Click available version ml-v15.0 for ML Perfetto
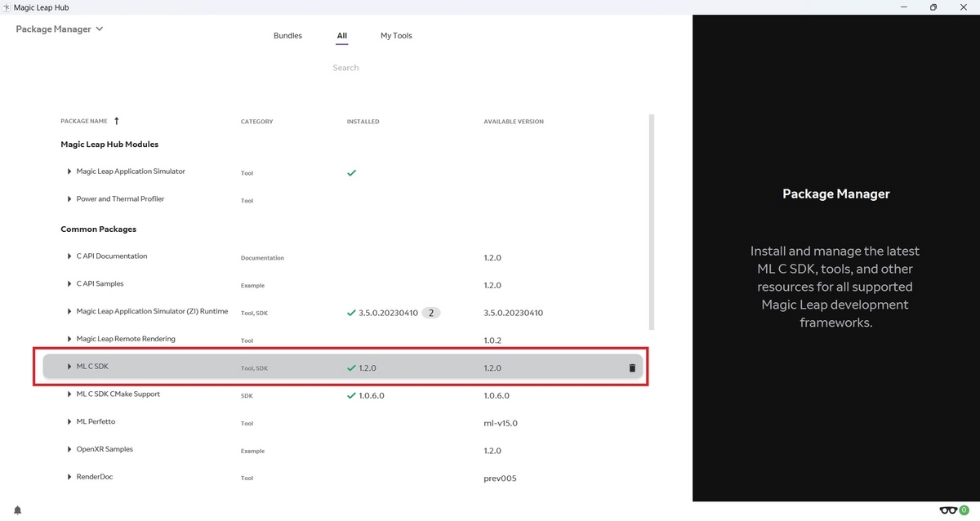The width and height of the screenshot is (980, 521). (x=501, y=423)
